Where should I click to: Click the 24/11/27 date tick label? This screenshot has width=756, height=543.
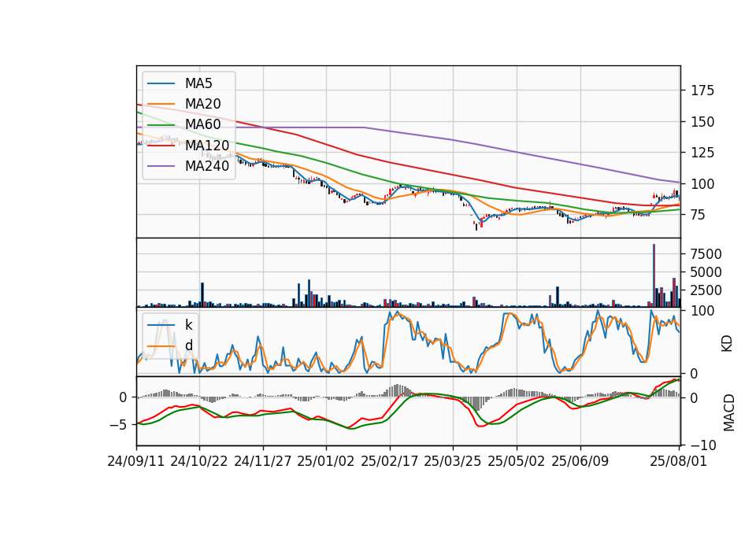[263, 461]
